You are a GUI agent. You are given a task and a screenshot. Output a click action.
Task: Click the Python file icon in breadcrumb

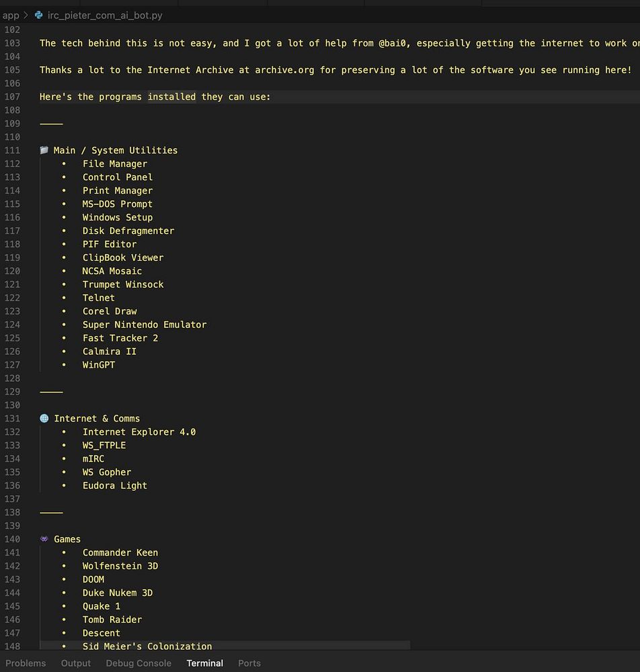40,15
